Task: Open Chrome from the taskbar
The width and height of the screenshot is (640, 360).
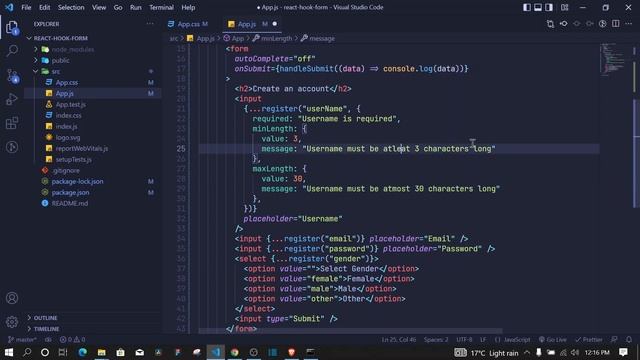Action: pos(235,352)
